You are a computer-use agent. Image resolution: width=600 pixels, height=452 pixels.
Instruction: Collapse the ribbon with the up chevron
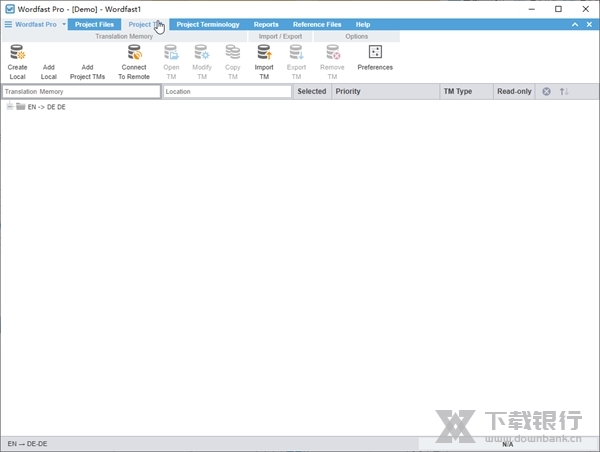pyautogui.click(x=576, y=24)
